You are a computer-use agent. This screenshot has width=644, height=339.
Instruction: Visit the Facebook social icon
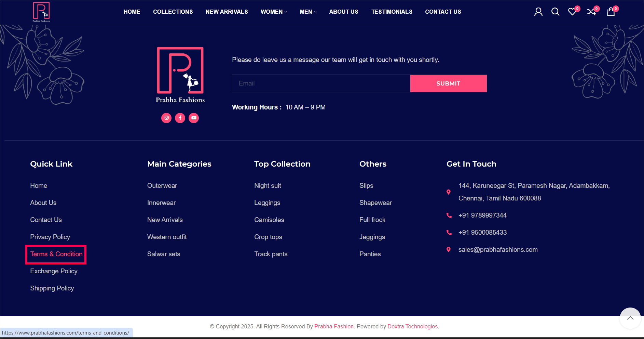coord(180,118)
